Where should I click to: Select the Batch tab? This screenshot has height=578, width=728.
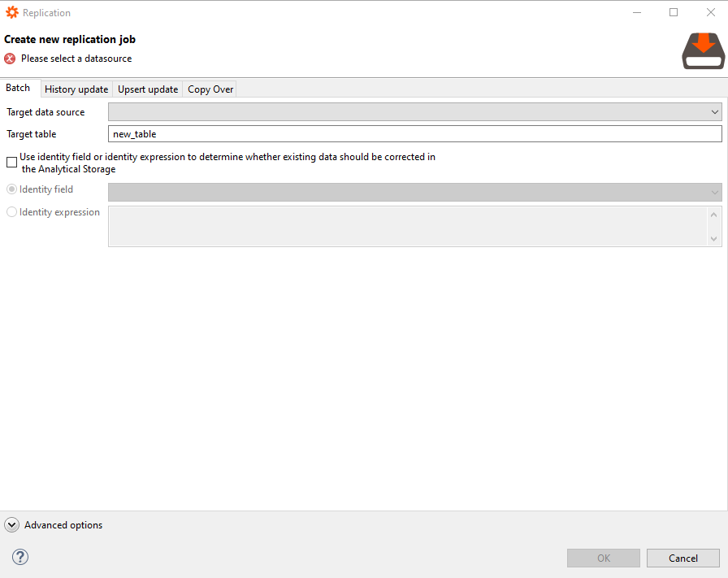pos(19,89)
